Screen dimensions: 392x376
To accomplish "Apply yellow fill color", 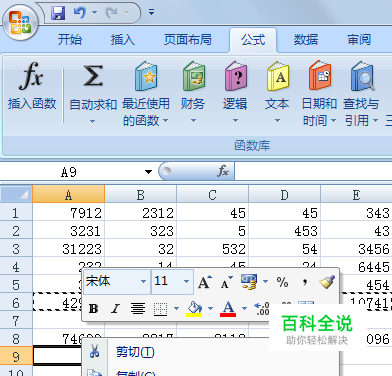I will point(194,309).
